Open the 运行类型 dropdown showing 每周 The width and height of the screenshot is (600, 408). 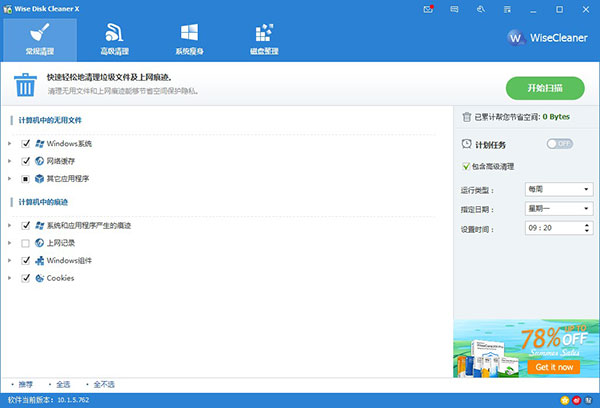tap(558, 189)
